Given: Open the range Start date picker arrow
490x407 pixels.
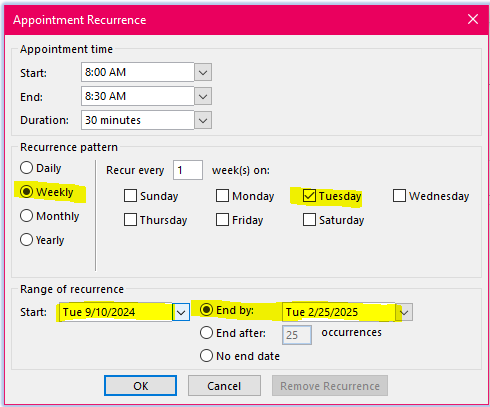Looking at the screenshot, I should (181, 312).
